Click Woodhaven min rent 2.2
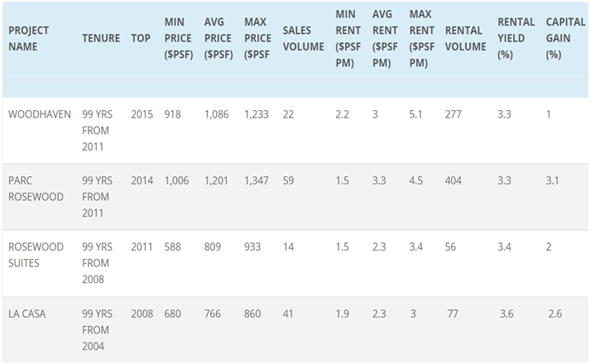 coord(342,114)
